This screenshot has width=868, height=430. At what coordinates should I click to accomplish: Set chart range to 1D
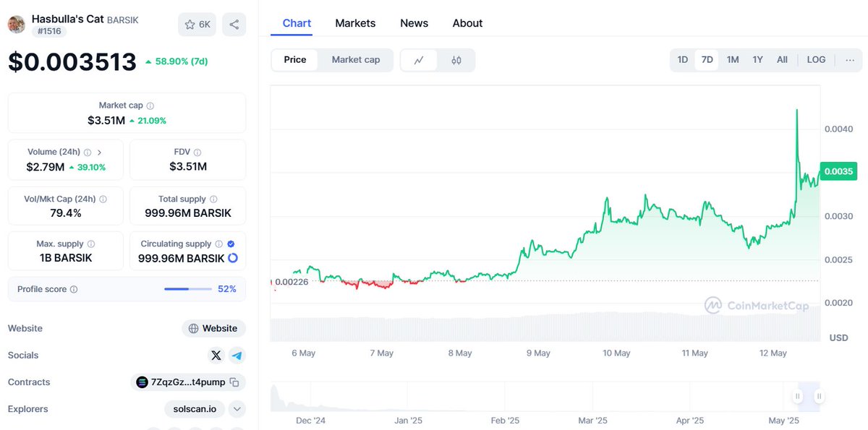(683, 60)
